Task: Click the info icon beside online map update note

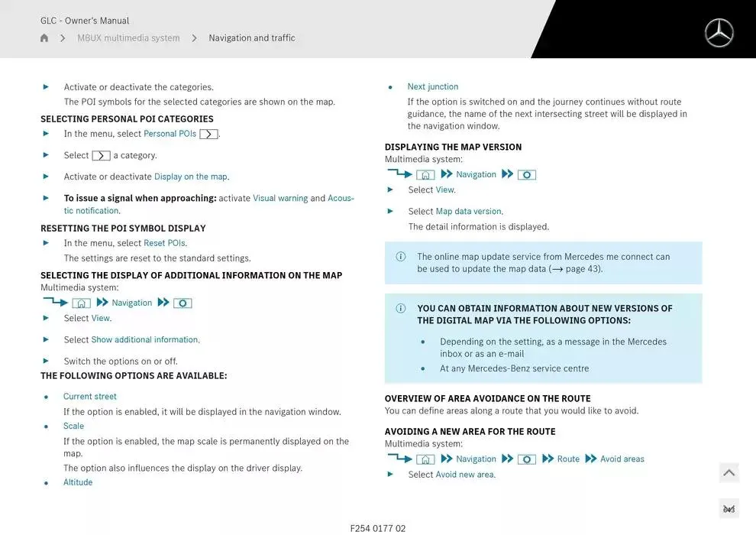Action: tap(401, 257)
